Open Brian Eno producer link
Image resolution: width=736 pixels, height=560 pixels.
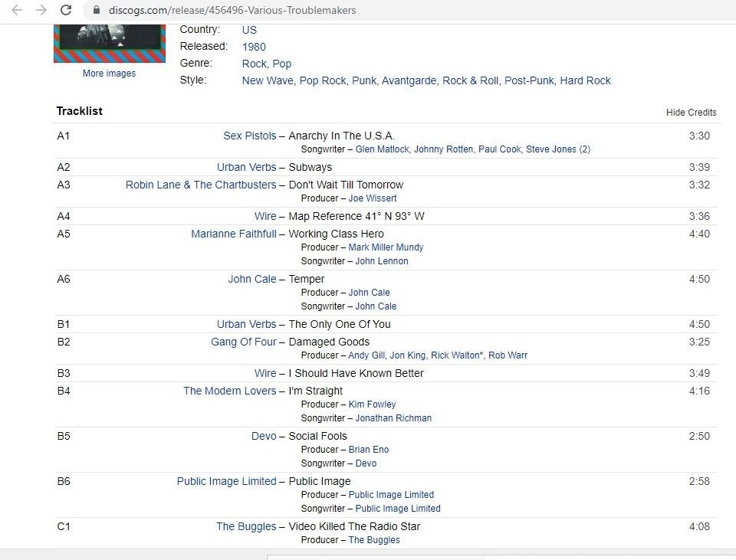(x=369, y=450)
